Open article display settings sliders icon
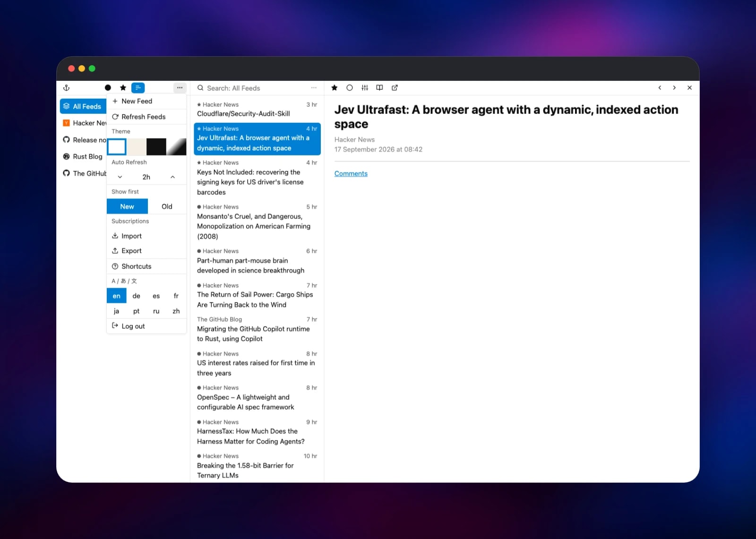The height and width of the screenshot is (539, 756). 365,88
